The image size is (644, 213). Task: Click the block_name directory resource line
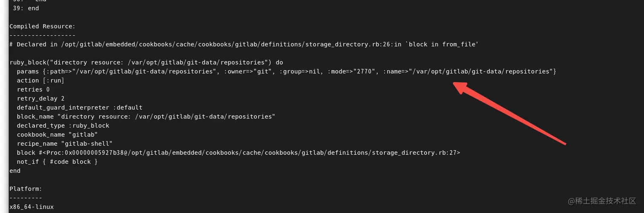point(146,116)
